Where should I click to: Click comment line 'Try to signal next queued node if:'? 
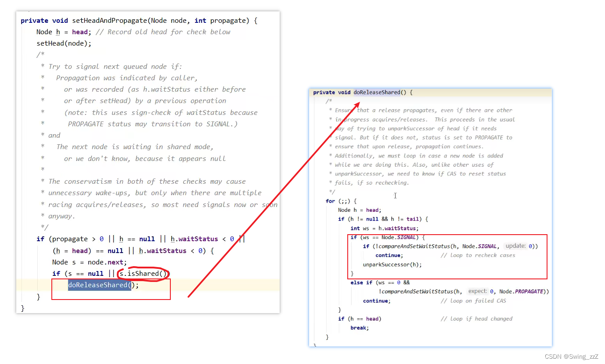(x=115, y=66)
